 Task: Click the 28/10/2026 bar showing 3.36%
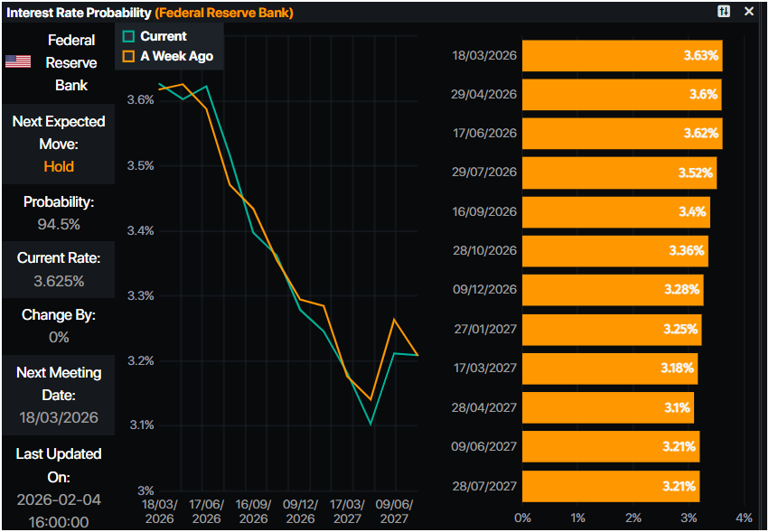(x=614, y=251)
